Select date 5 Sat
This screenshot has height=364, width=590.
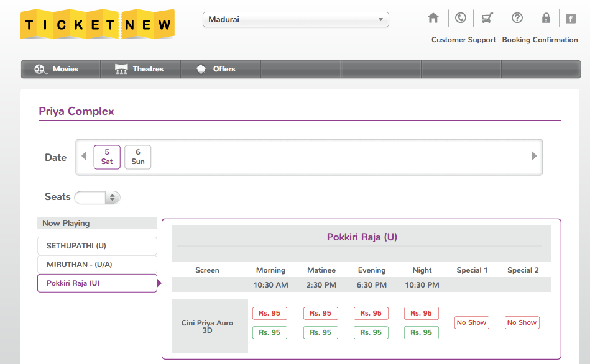click(x=107, y=157)
